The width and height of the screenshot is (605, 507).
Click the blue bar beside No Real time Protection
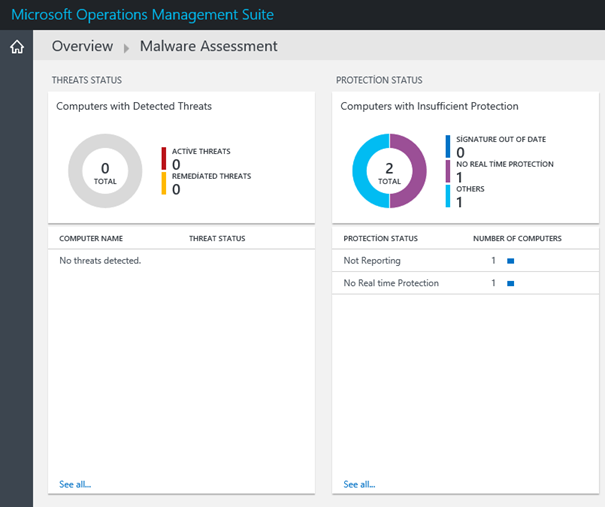pos(510,284)
